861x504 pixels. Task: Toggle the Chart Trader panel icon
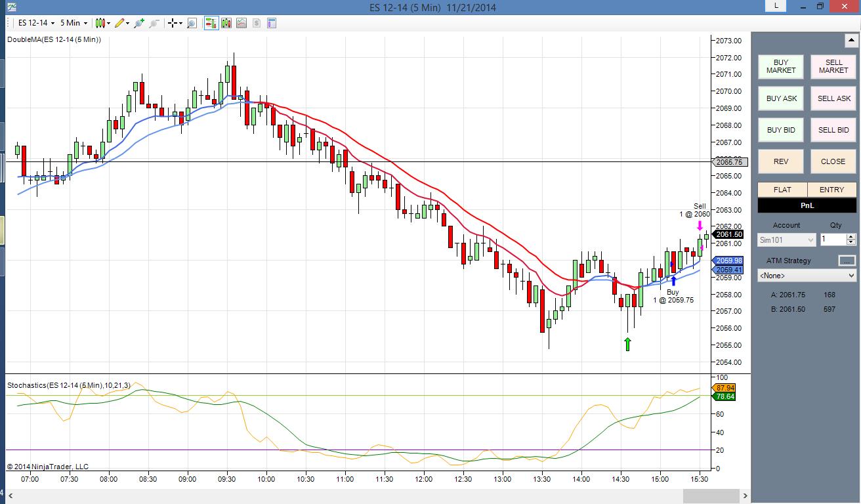click(x=211, y=23)
